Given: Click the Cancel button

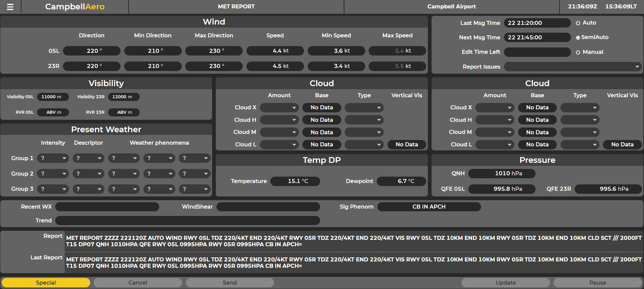Looking at the screenshot, I should (x=138, y=283).
